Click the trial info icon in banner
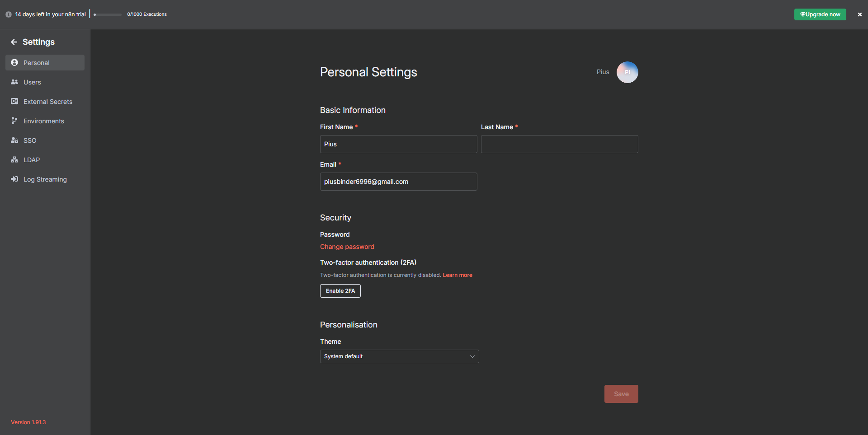The image size is (868, 435). click(9, 14)
